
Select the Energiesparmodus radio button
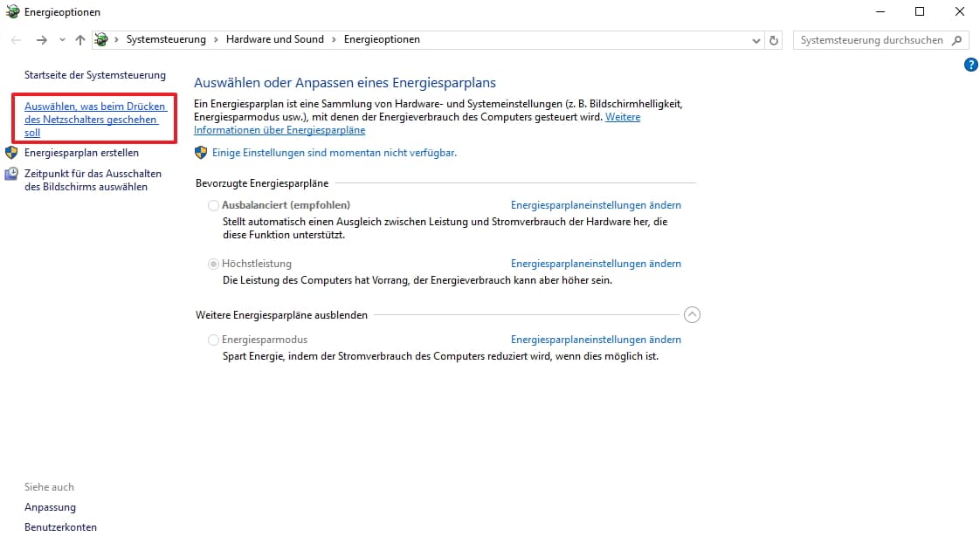click(x=213, y=340)
